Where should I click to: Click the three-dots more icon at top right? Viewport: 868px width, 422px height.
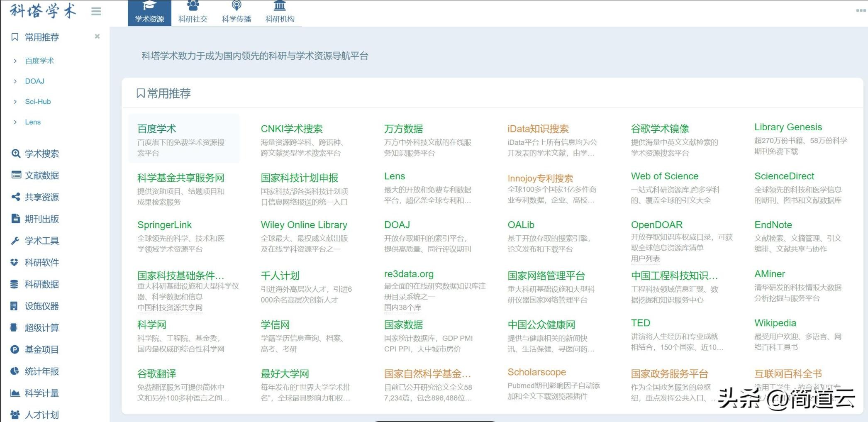861,10
